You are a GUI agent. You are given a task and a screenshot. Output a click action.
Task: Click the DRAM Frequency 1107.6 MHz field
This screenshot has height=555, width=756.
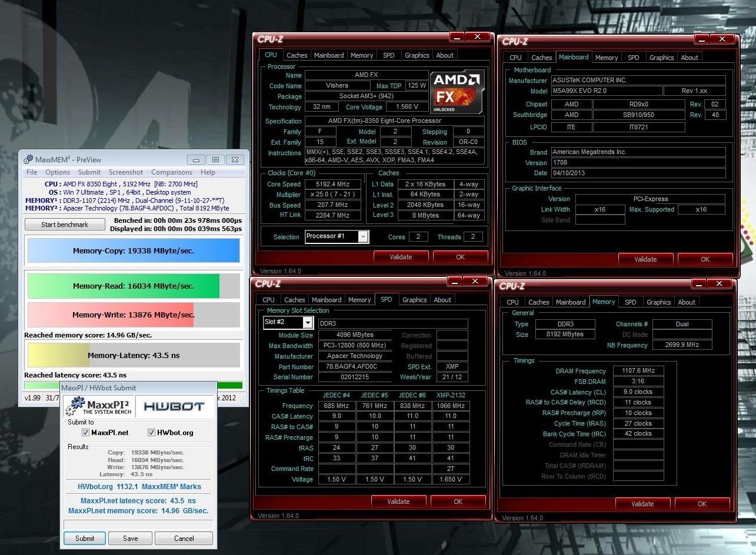(x=638, y=371)
